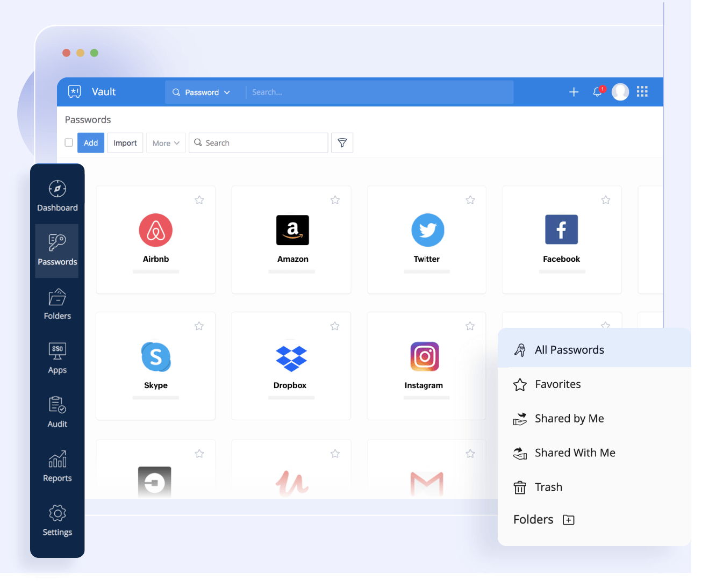Select Passwords in the sidebar

coord(57,250)
